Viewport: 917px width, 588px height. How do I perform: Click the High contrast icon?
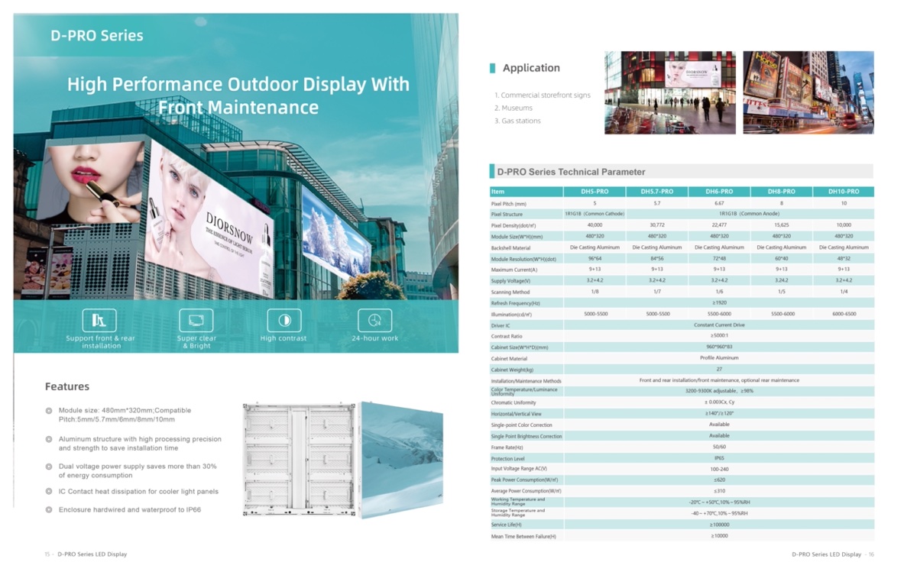[x=284, y=320]
